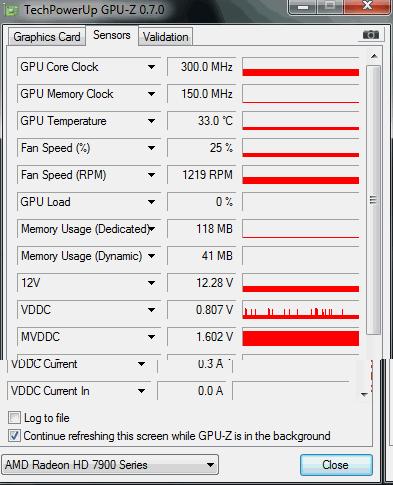Open the GPU Load sensor dropdown
The image size is (393, 485).
point(151,202)
